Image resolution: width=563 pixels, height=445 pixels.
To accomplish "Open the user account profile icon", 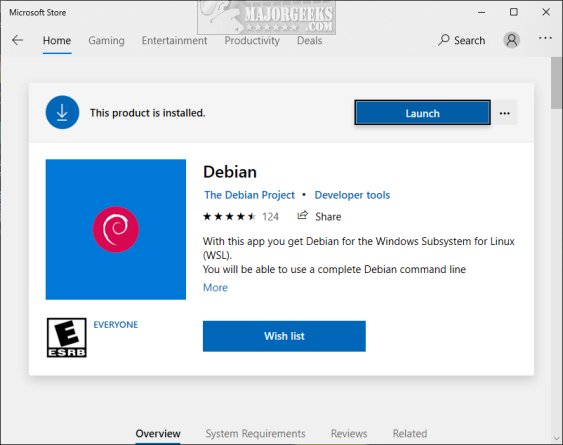I will pos(511,40).
